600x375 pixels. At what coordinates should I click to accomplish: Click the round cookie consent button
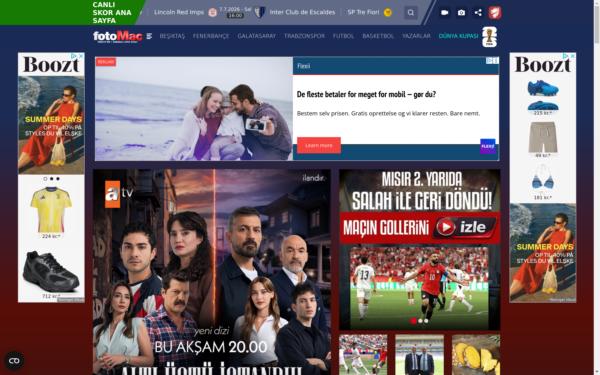coord(14,360)
